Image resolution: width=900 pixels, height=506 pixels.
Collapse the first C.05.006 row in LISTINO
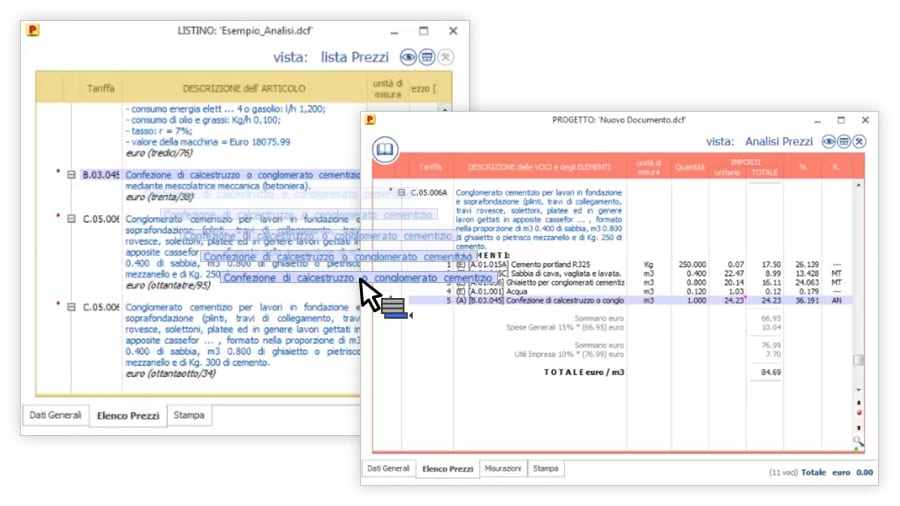(72, 217)
